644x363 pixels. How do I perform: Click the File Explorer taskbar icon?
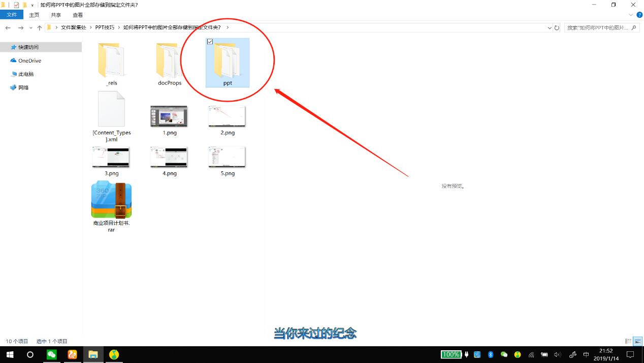[x=93, y=354]
